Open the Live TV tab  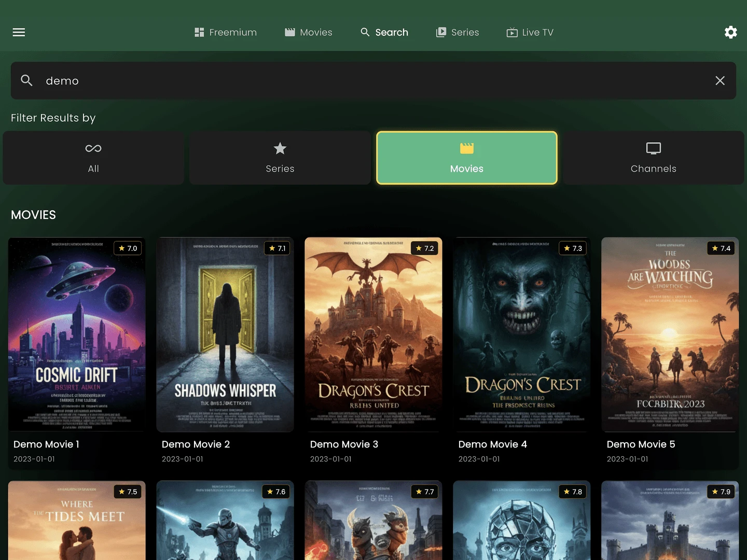pos(530,32)
